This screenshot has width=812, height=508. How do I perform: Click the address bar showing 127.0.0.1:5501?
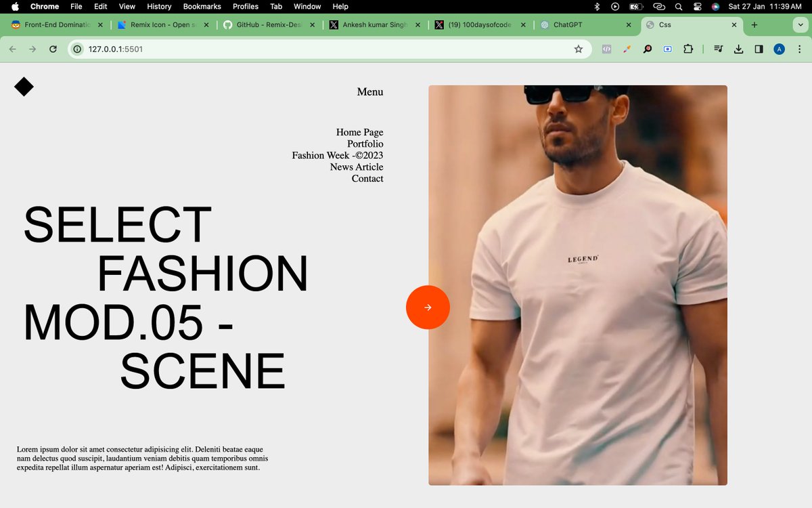pos(330,49)
